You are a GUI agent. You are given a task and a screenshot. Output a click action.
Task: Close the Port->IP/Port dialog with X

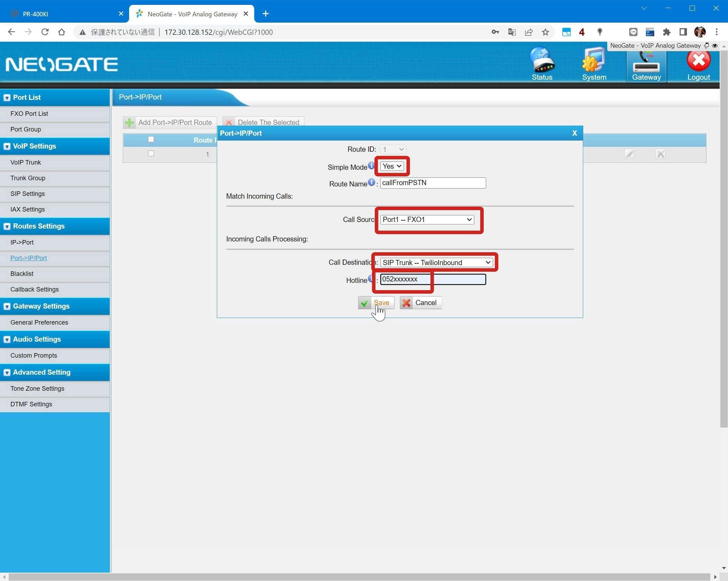pyautogui.click(x=575, y=133)
